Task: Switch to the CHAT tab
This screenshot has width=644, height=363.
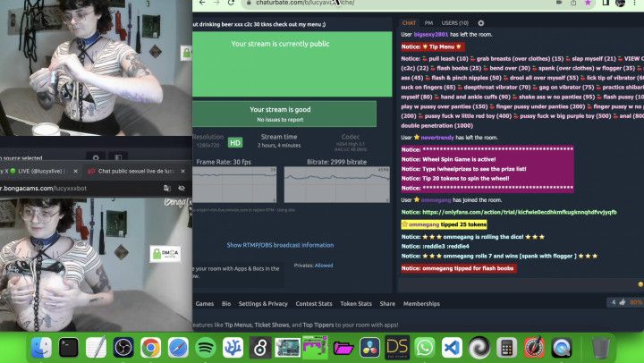Action: [x=409, y=23]
